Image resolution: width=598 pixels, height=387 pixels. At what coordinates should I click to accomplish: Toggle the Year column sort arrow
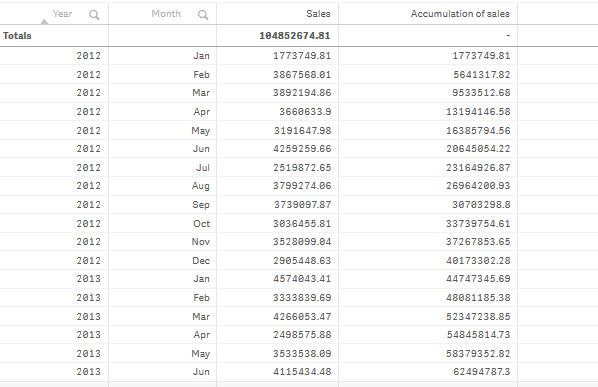pyautogui.click(x=44, y=22)
